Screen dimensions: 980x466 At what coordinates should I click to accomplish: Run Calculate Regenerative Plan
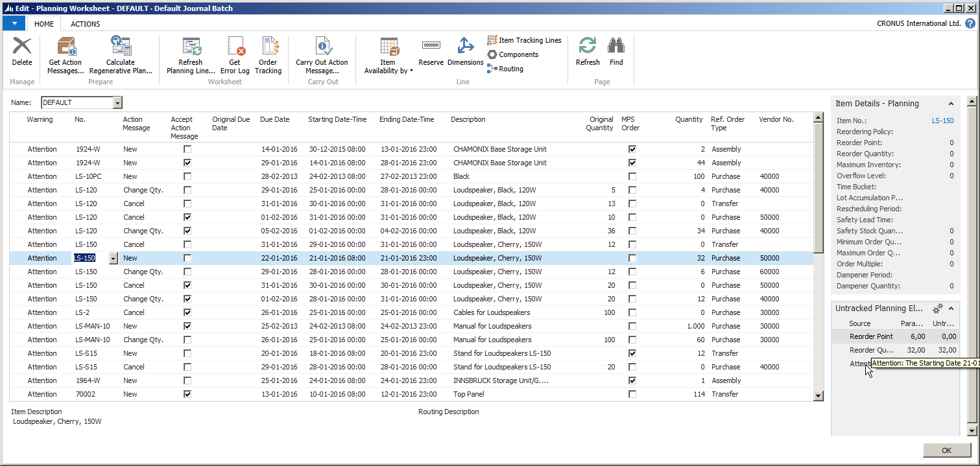[121, 47]
